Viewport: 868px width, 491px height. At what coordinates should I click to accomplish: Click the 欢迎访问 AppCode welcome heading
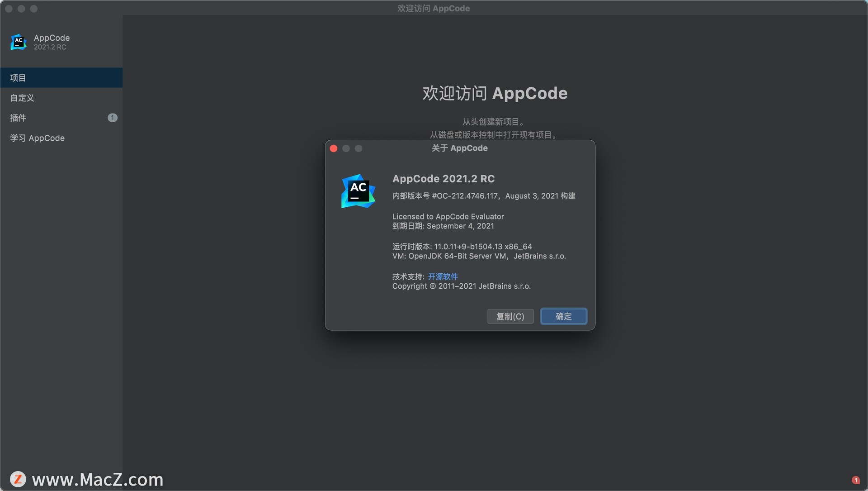click(495, 93)
